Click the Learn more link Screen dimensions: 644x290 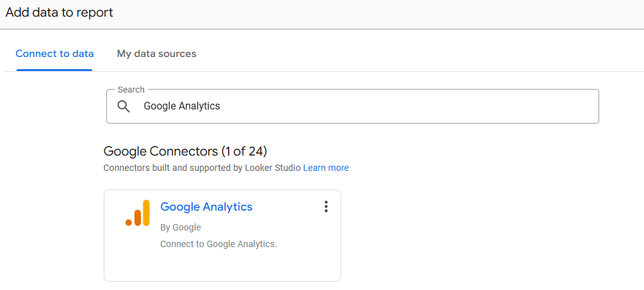pyautogui.click(x=326, y=168)
